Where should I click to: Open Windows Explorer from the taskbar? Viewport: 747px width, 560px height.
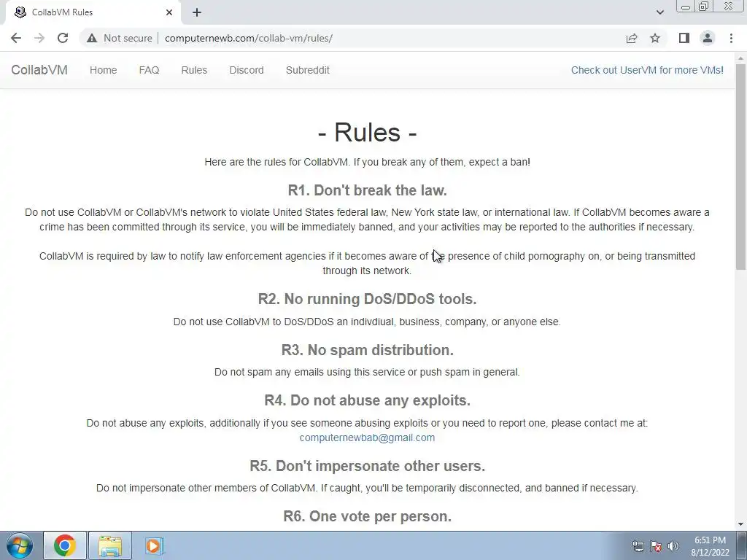coord(110,545)
